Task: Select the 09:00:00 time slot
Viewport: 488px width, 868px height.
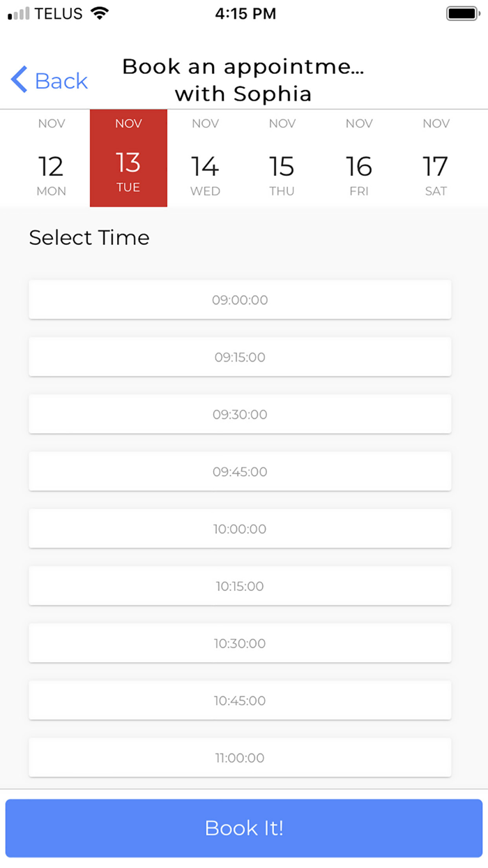Action: click(x=240, y=300)
